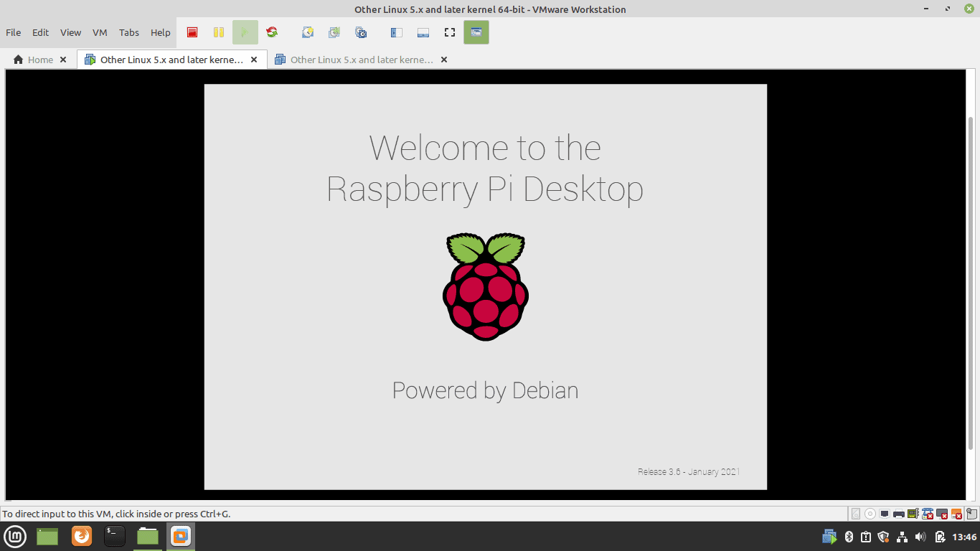Open the network connections tray icon

pyautogui.click(x=902, y=537)
